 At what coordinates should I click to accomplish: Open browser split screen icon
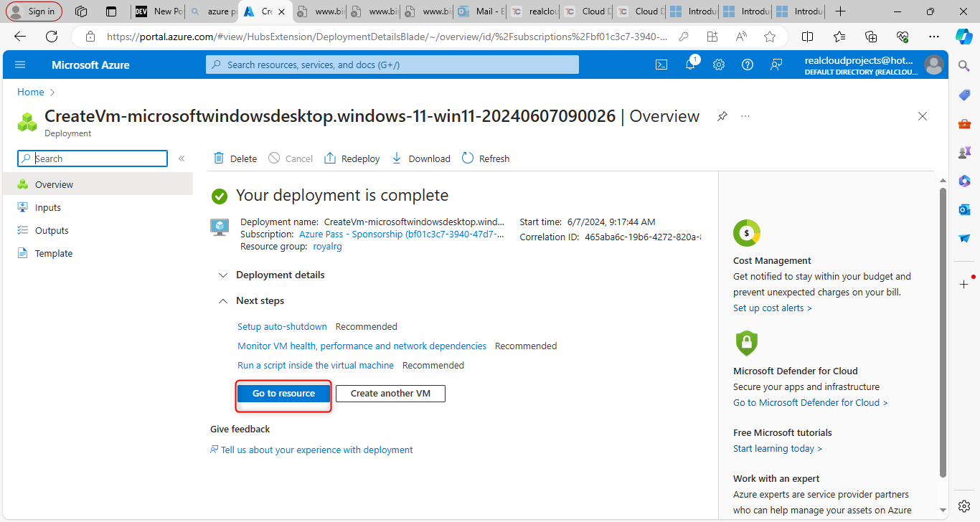(807, 37)
